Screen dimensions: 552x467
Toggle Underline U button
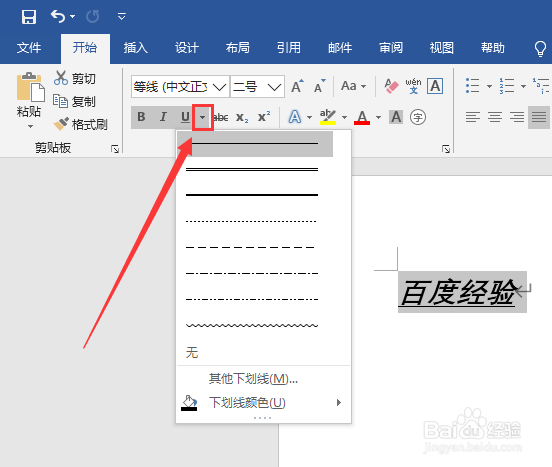(185, 117)
